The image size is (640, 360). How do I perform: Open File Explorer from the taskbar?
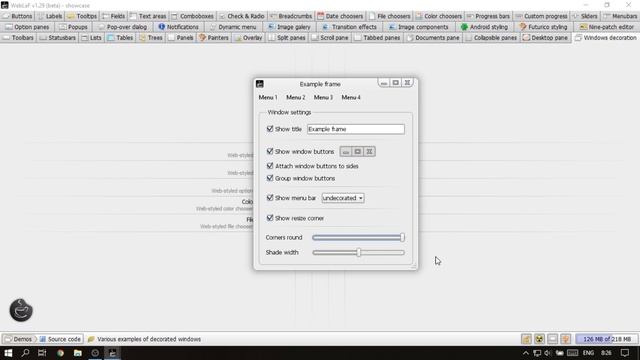(78, 353)
